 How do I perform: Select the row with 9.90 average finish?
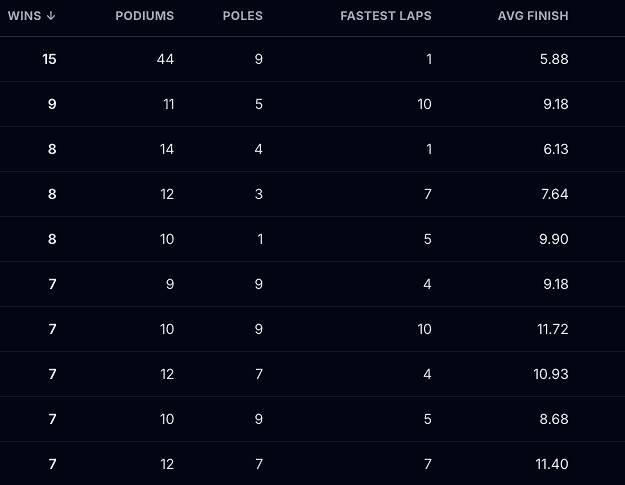click(312, 239)
